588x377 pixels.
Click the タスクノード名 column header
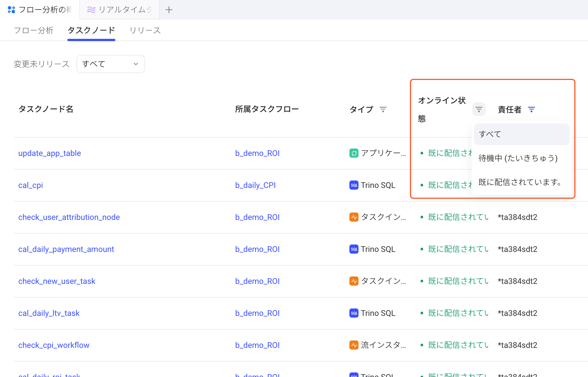click(x=46, y=109)
